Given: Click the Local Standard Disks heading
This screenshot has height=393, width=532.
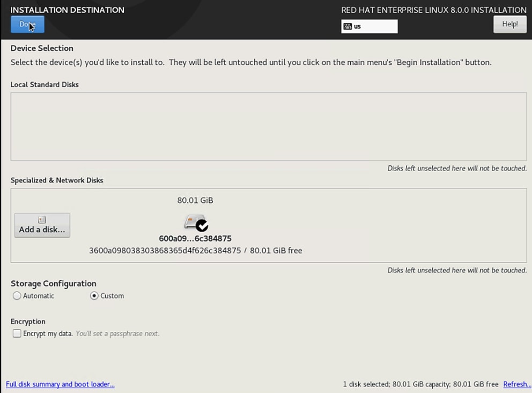Looking at the screenshot, I should [x=45, y=85].
